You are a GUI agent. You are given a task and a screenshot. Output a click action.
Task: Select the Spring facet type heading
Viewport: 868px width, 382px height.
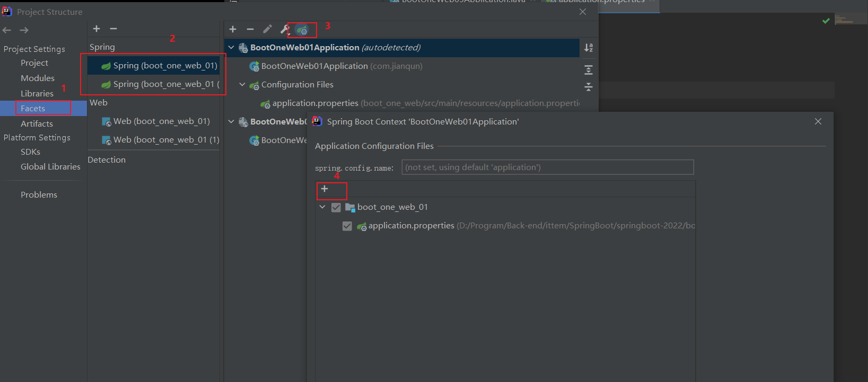(x=102, y=47)
